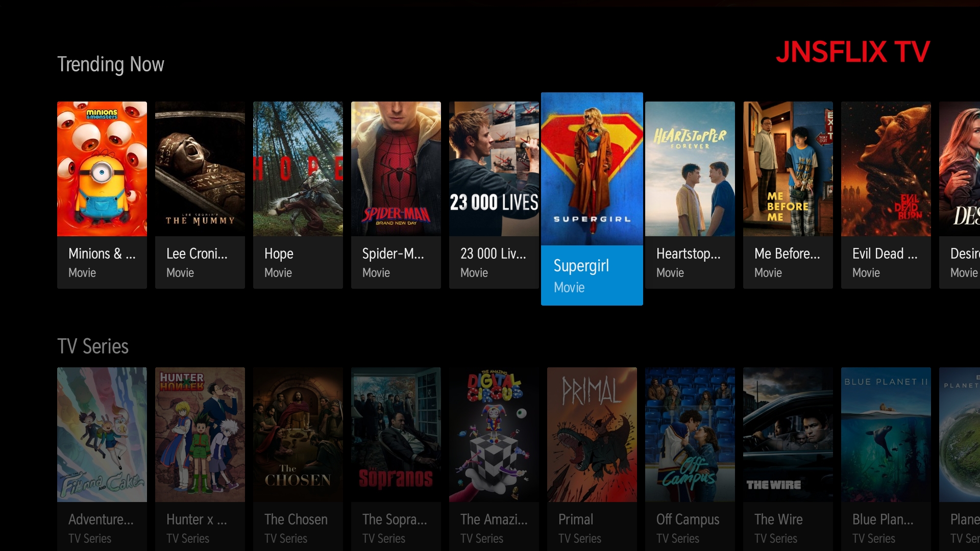Image resolution: width=980 pixels, height=551 pixels.
Task: Select the Primal series poster
Action: 592,435
